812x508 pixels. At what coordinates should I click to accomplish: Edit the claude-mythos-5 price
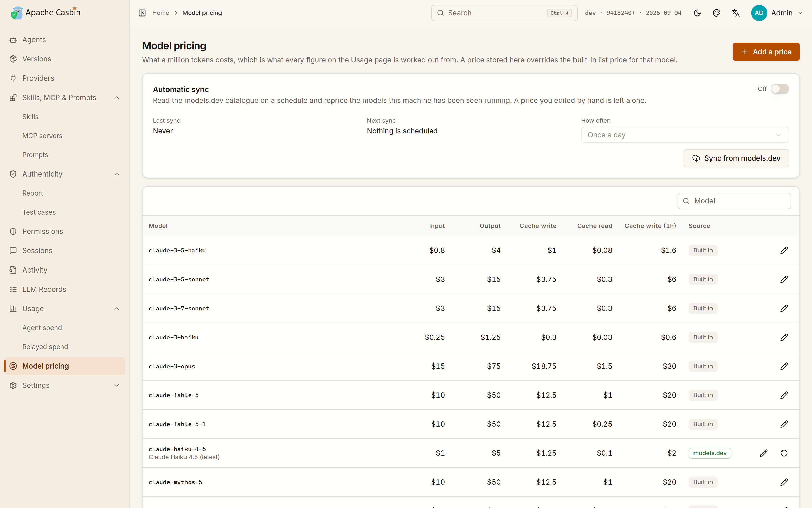pos(784,482)
